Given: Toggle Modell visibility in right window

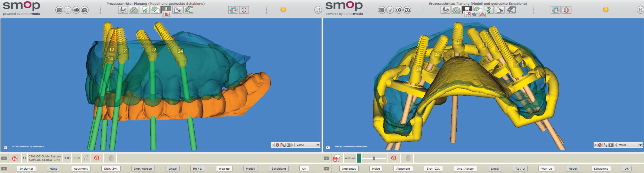Looking at the screenshot, I should tap(573, 169).
